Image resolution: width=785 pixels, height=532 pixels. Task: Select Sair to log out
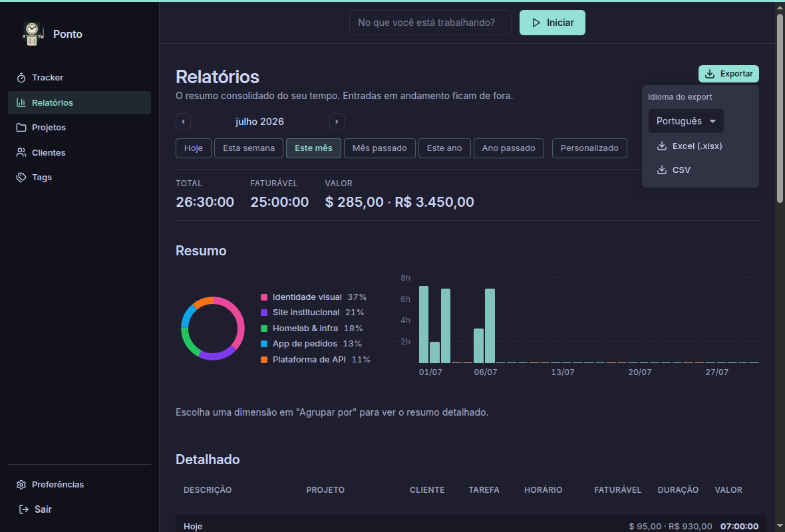pos(79,509)
